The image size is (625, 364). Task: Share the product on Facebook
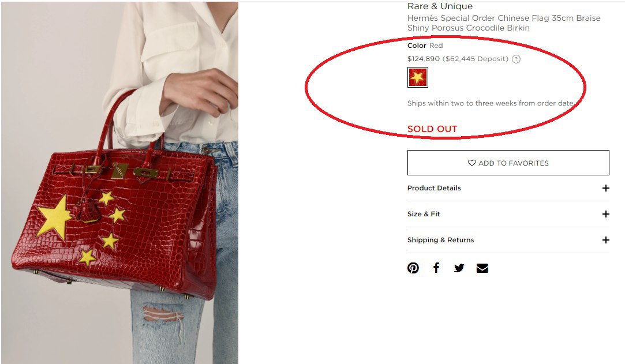(436, 268)
